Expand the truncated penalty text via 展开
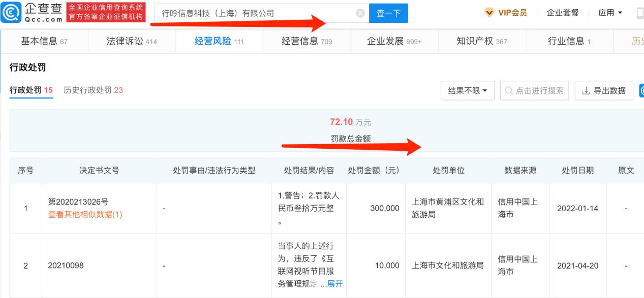 (335, 284)
